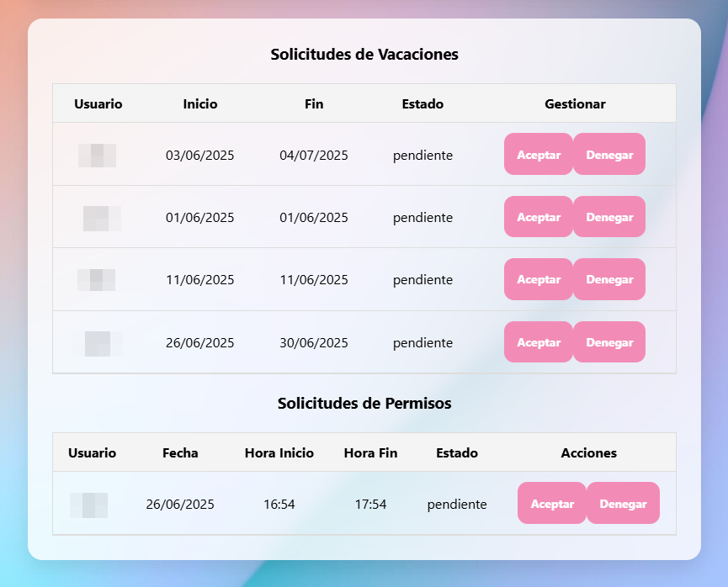Click the Hora Fin column header
Screen dimensions: 728x587
pos(370,453)
